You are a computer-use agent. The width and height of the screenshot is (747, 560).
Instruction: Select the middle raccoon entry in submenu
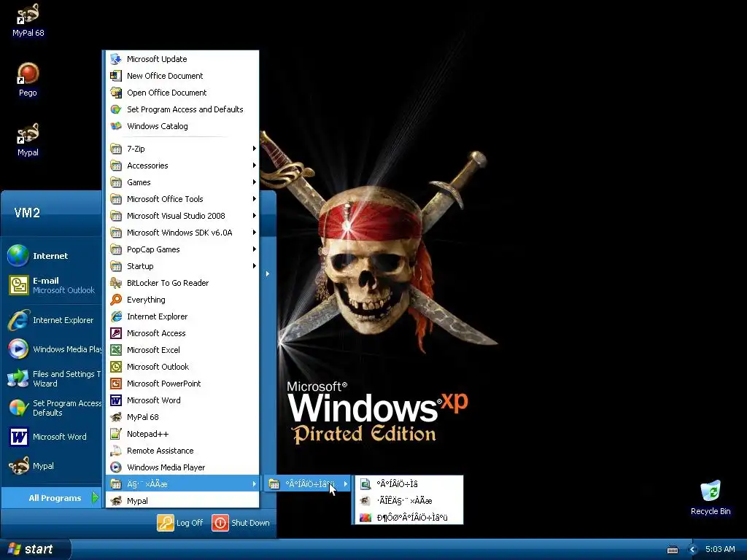[x=408, y=501]
